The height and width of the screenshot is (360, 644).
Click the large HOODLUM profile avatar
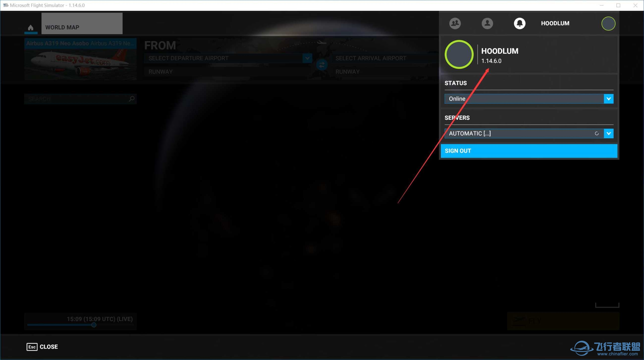[x=459, y=54]
